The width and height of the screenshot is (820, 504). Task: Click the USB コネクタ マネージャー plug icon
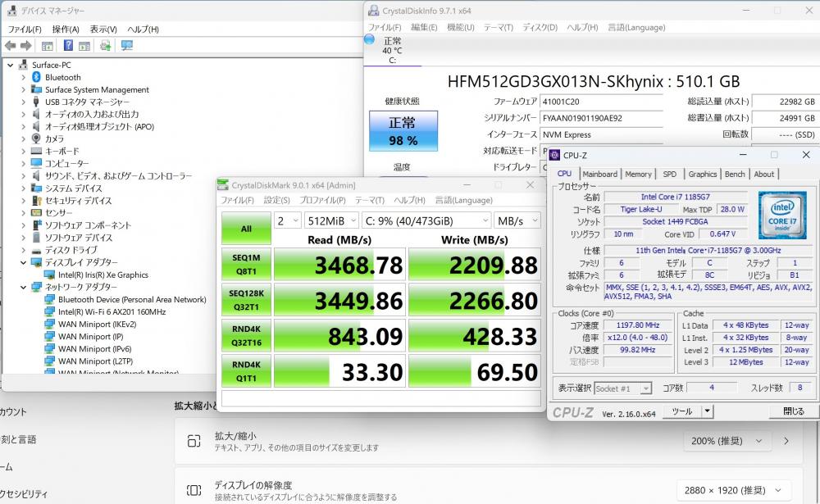pos(36,102)
